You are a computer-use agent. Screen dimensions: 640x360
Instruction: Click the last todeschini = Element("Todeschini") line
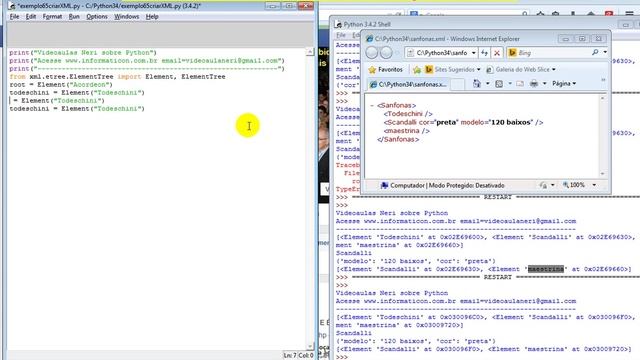coord(77,109)
